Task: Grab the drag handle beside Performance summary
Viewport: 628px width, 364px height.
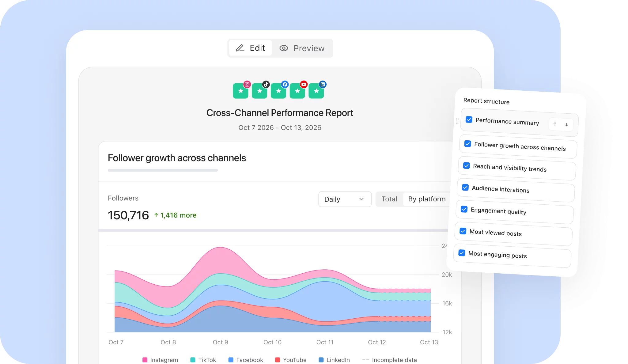Action: click(457, 121)
